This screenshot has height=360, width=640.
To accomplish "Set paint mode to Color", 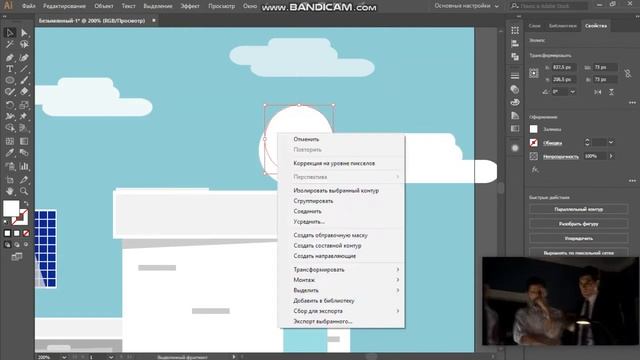I will pos(7,233).
